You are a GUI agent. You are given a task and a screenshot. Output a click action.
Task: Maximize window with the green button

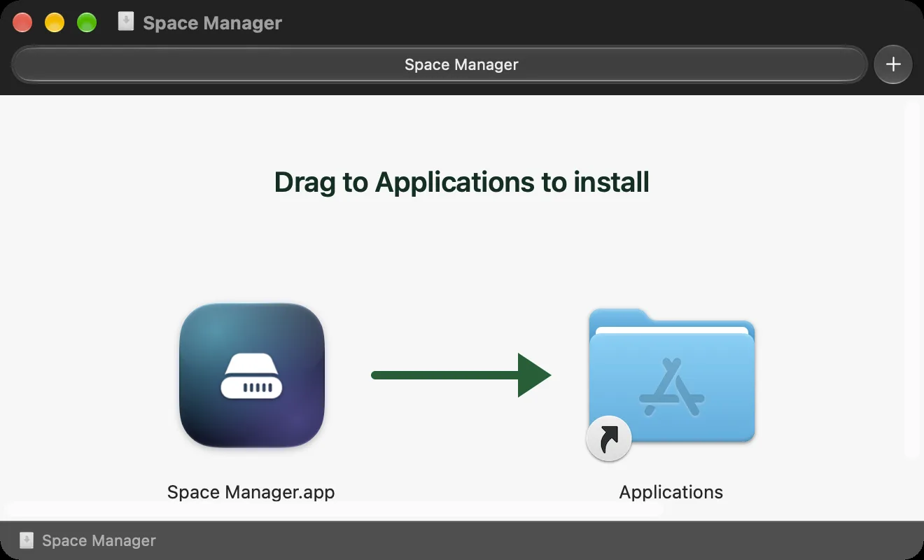tap(87, 22)
